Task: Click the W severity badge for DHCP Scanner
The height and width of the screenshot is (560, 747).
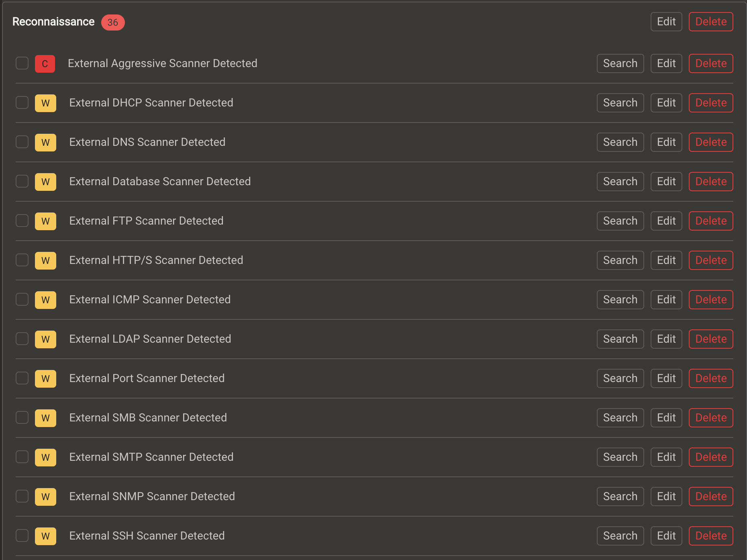Action: [x=45, y=103]
